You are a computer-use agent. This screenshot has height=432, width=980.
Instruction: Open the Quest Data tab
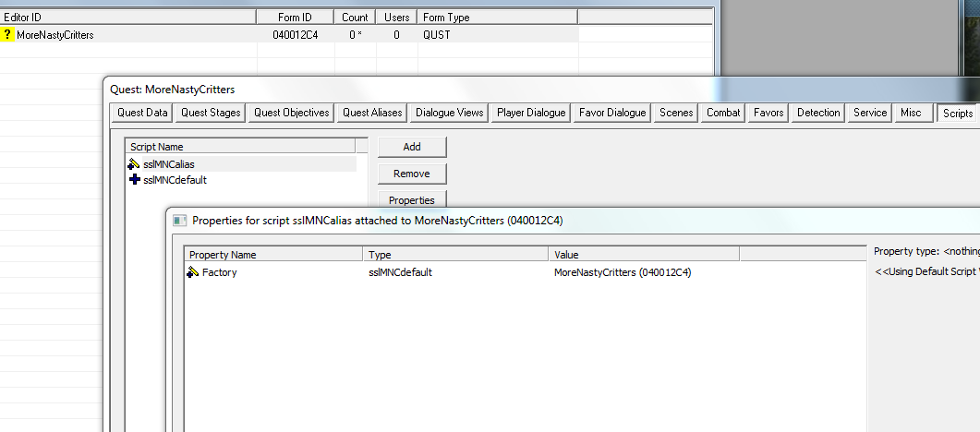coord(142,113)
